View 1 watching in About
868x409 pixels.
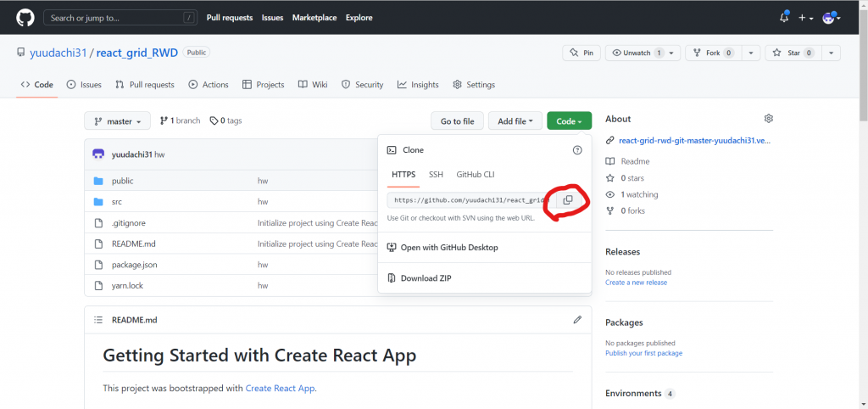632,194
